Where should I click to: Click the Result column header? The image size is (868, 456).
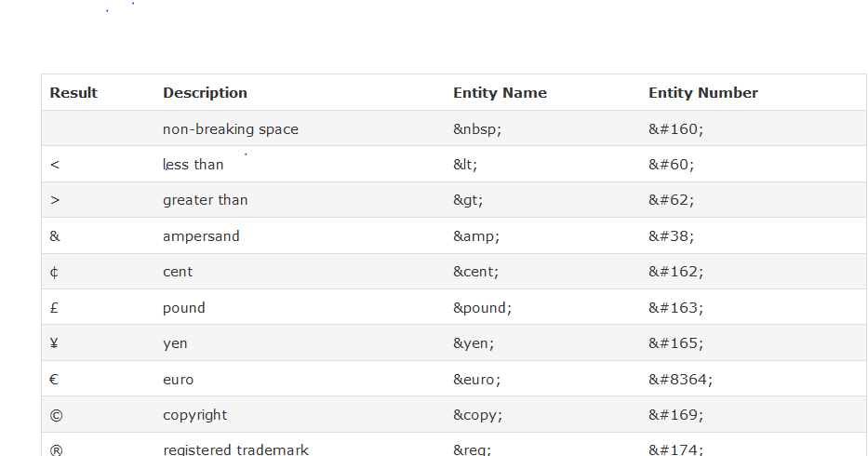coord(73,93)
